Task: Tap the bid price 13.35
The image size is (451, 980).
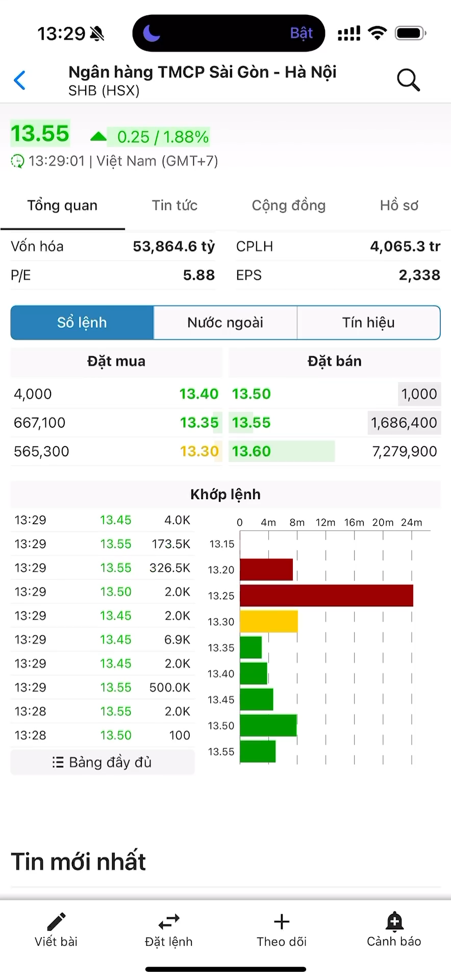Action: 199,423
